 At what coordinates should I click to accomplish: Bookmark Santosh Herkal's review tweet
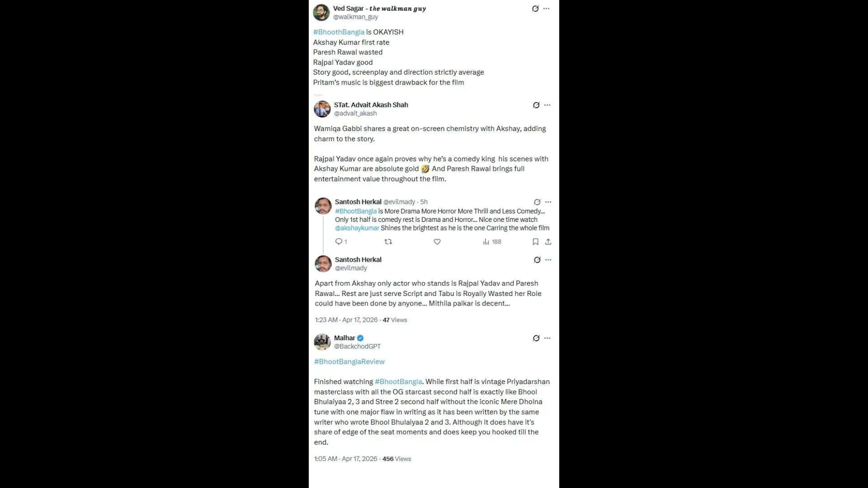(535, 242)
